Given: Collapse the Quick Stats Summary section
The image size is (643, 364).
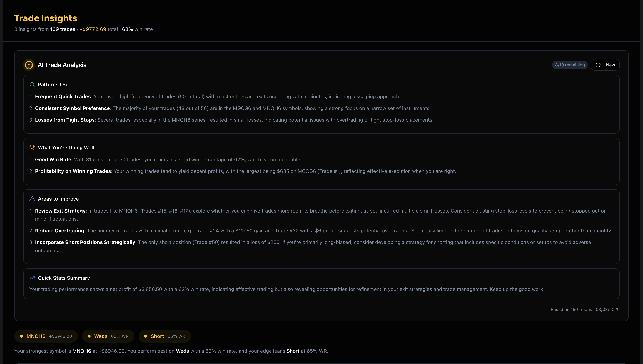Looking at the screenshot, I should tap(64, 278).
